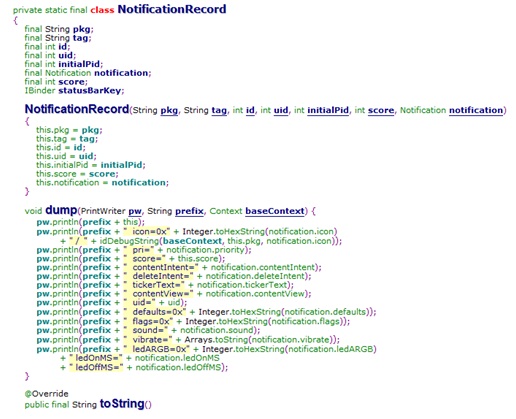Click the highlighted ' sound=' string literal
This screenshot has height=419, width=516.
point(146,330)
